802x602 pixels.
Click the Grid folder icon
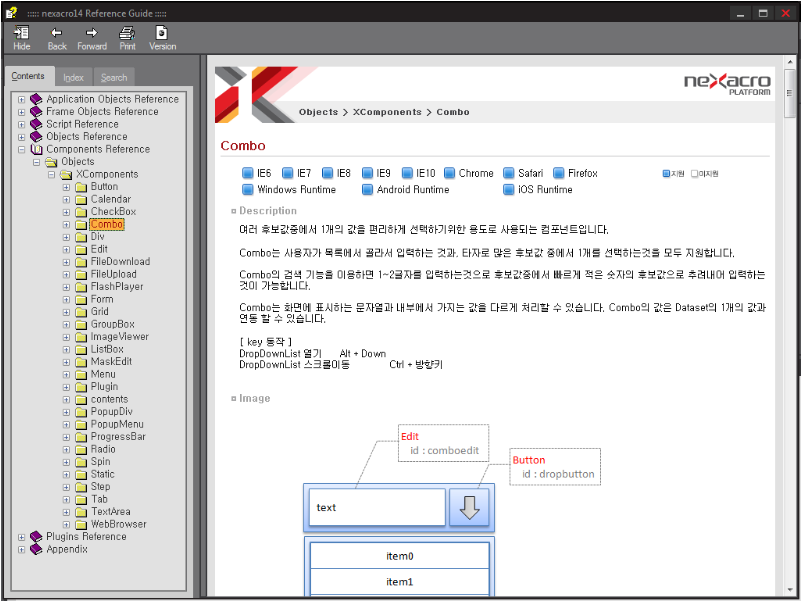[x=81, y=312]
